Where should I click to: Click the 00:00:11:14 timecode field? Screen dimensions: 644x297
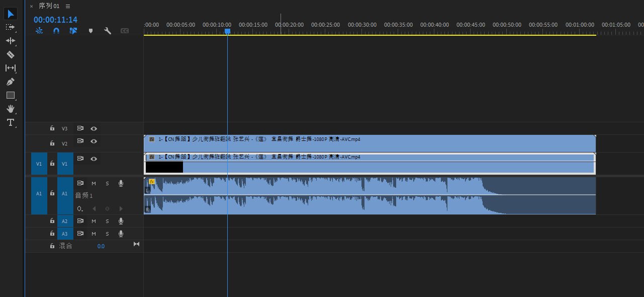55,20
